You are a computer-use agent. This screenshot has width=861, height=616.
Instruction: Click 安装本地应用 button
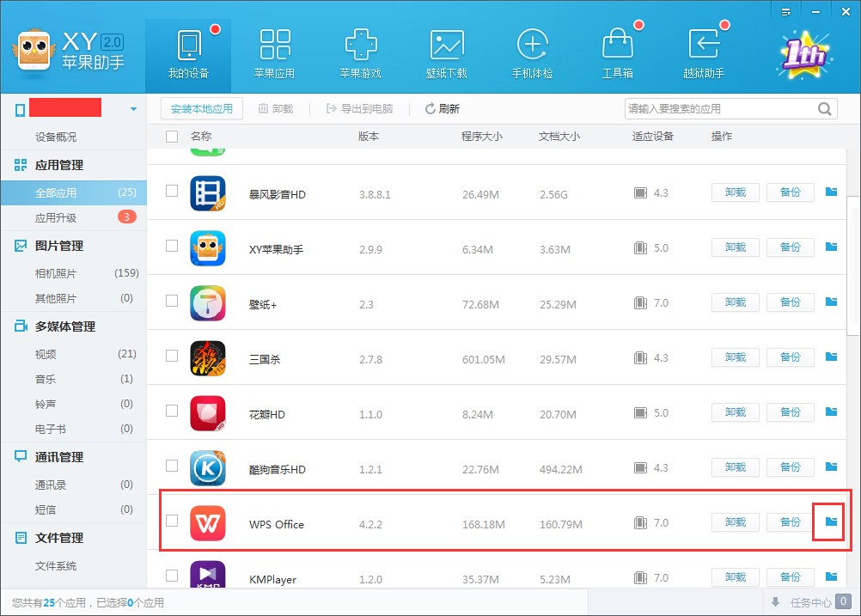coord(202,109)
